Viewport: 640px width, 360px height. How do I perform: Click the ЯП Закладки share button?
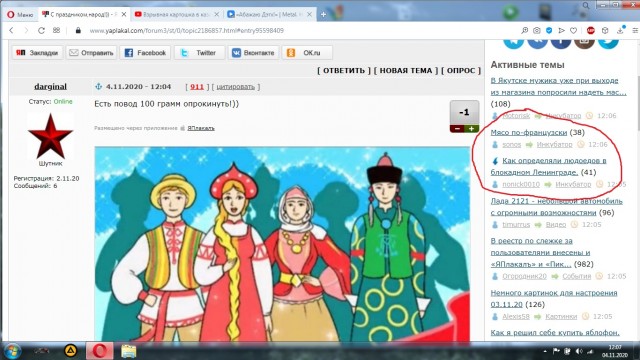coord(37,53)
